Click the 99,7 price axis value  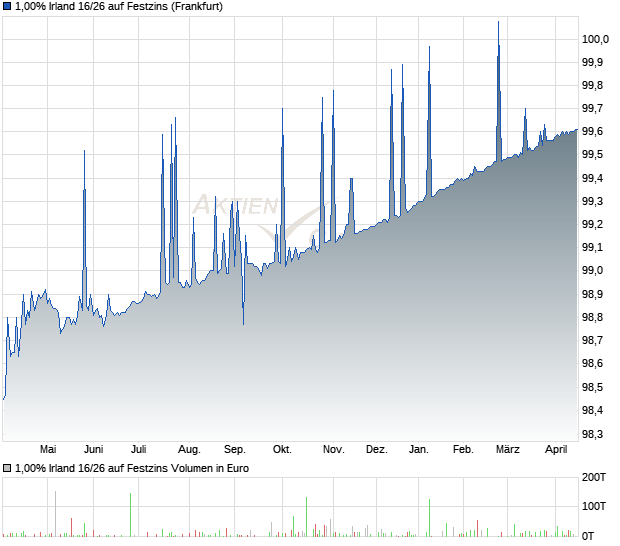pos(593,108)
